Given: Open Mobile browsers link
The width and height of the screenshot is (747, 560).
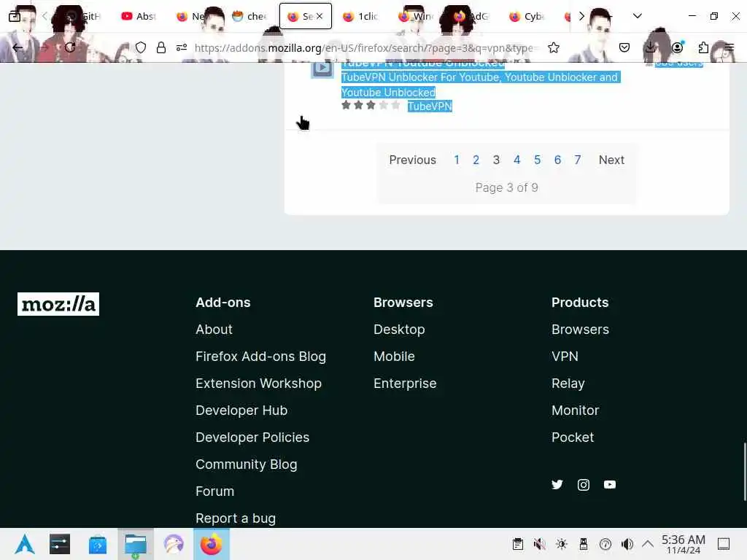Looking at the screenshot, I should click(394, 357).
